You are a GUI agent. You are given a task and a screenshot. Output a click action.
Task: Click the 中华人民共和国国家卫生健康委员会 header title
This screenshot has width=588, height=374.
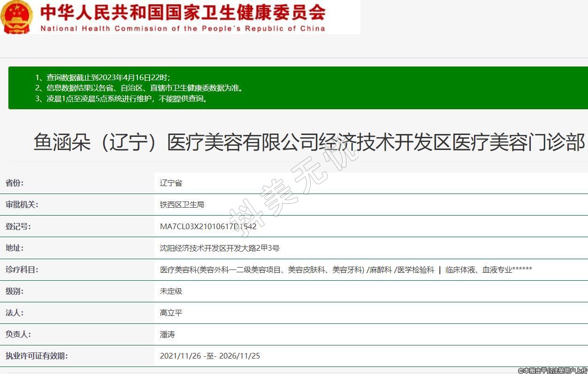(x=183, y=13)
